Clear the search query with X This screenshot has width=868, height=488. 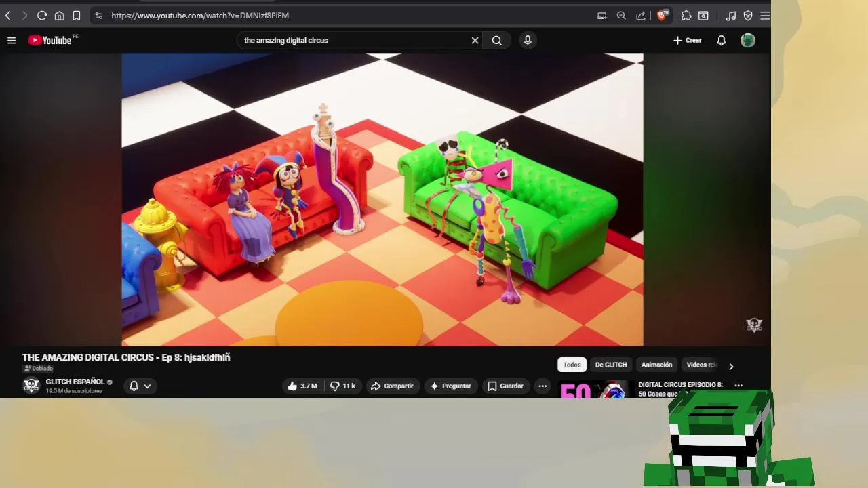pyautogui.click(x=475, y=41)
